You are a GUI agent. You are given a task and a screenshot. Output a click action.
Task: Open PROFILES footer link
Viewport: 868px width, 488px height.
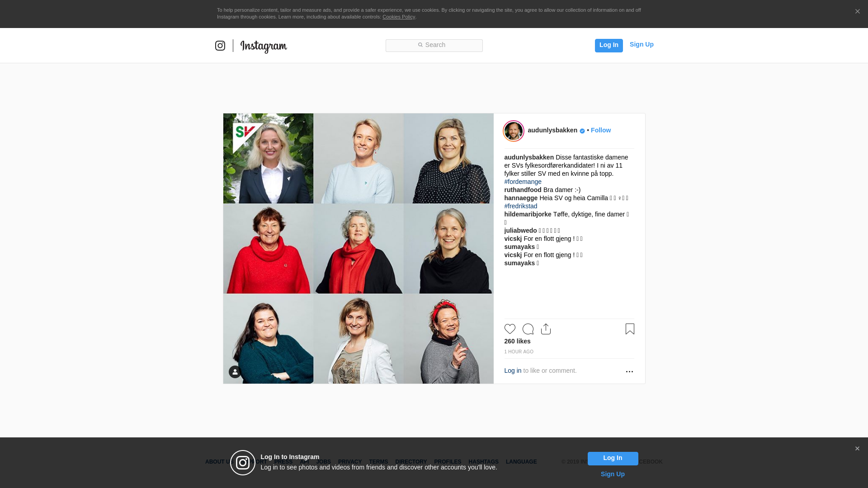point(448,462)
